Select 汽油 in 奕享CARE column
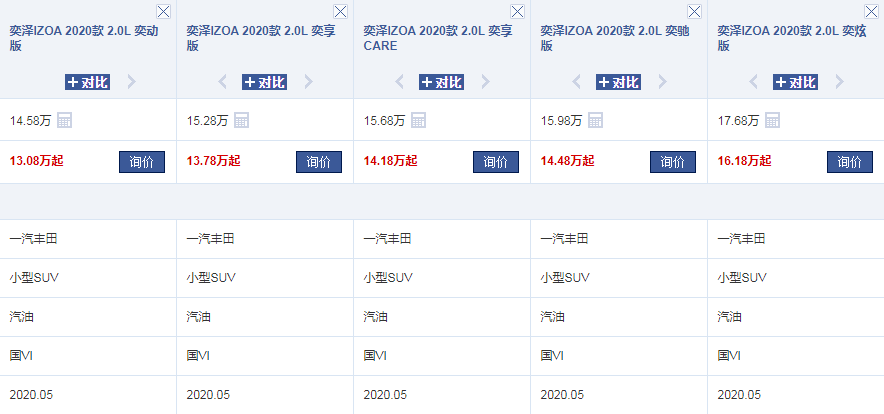The height and width of the screenshot is (414, 884). tap(375, 317)
